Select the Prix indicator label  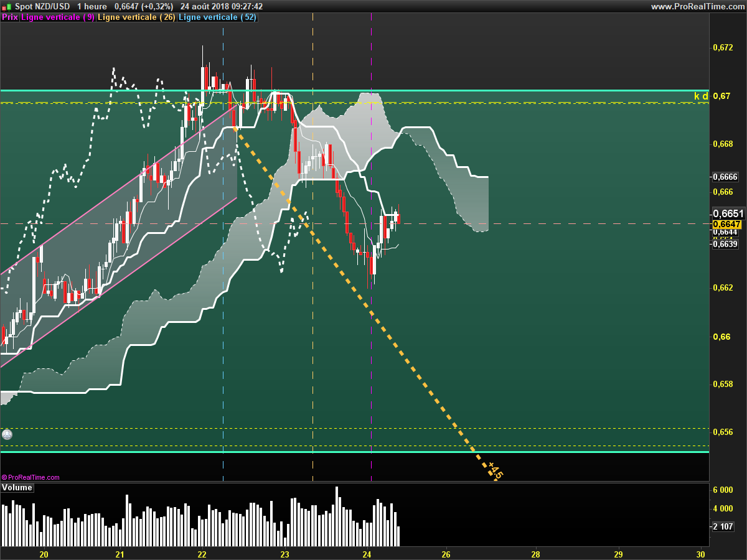(10, 17)
